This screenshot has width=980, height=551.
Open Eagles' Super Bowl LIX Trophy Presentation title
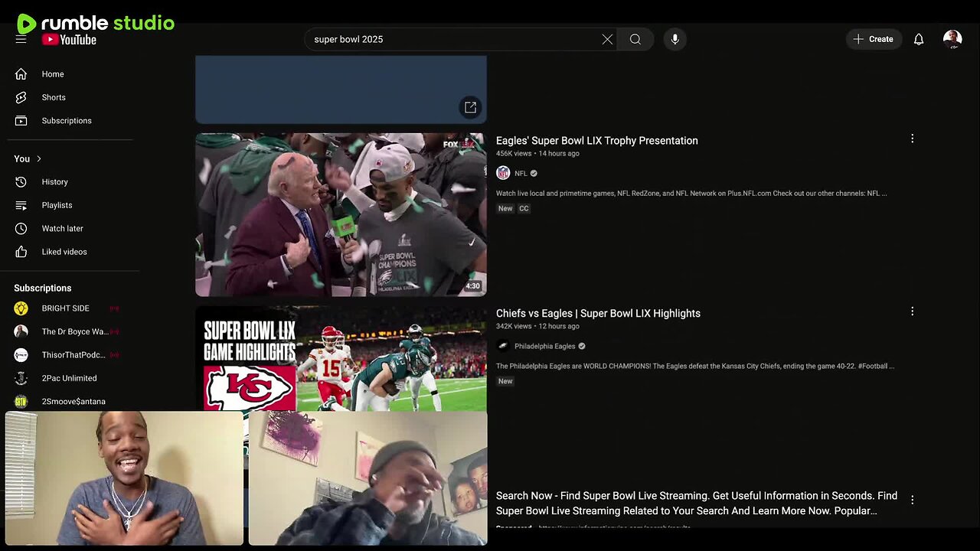tap(597, 141)
